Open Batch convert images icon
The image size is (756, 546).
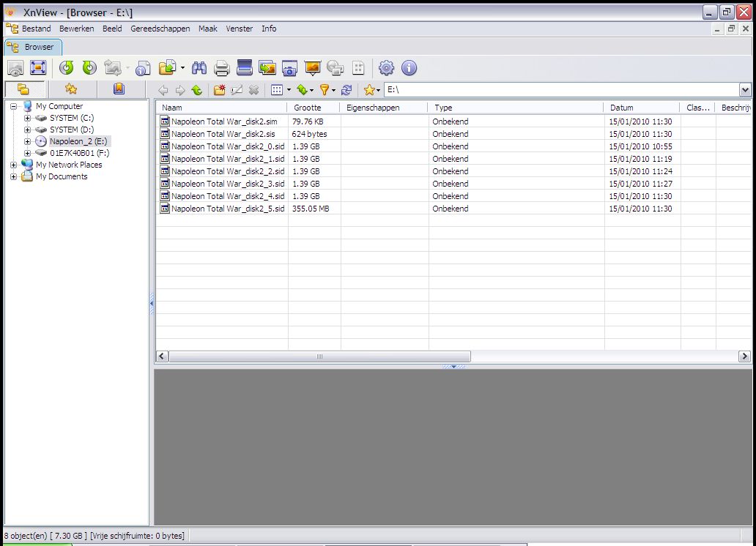267,68
